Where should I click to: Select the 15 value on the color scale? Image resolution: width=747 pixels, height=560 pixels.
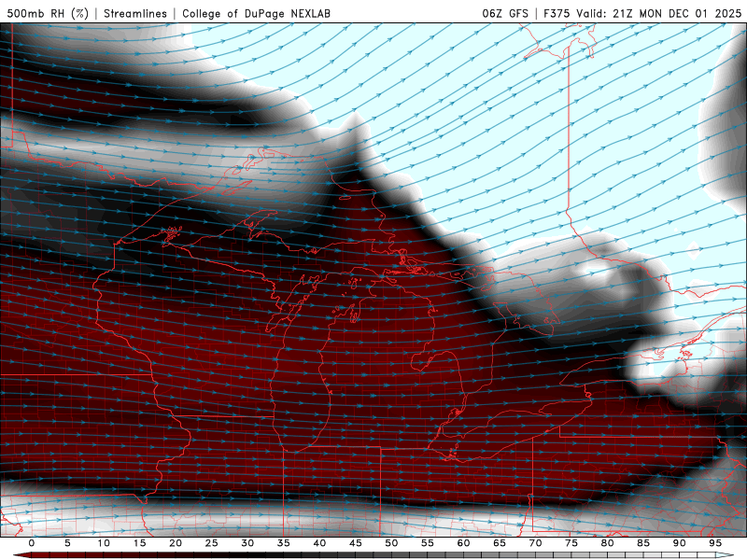point(139,543)
